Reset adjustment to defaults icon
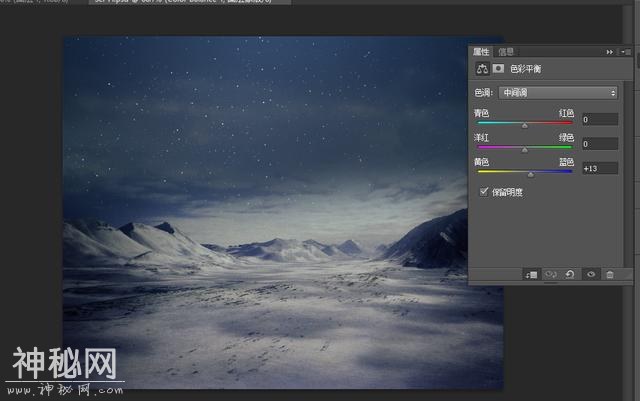Screen dimensions: 640x401 click(570, 274)
